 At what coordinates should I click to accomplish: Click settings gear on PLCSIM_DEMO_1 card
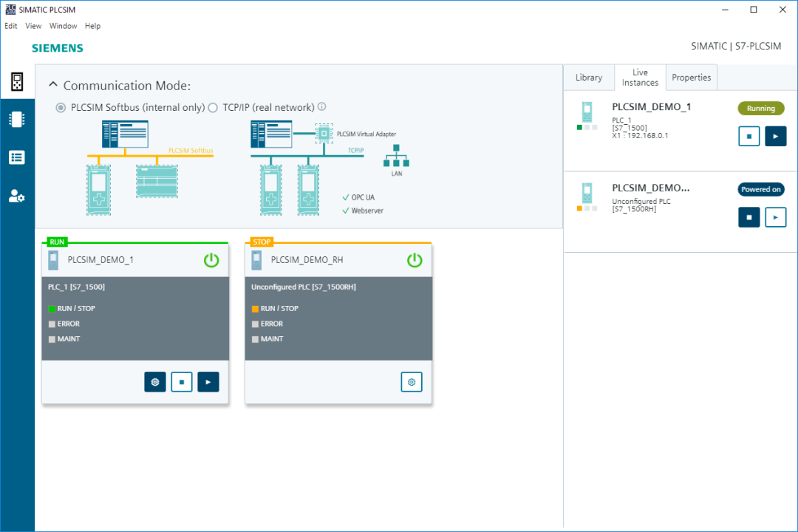pos(155,382)
